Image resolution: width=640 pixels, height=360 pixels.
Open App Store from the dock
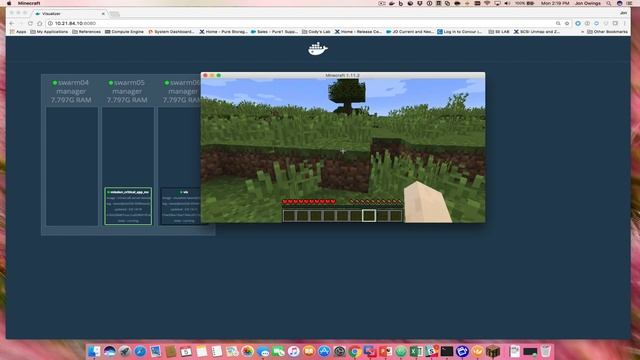324,351
